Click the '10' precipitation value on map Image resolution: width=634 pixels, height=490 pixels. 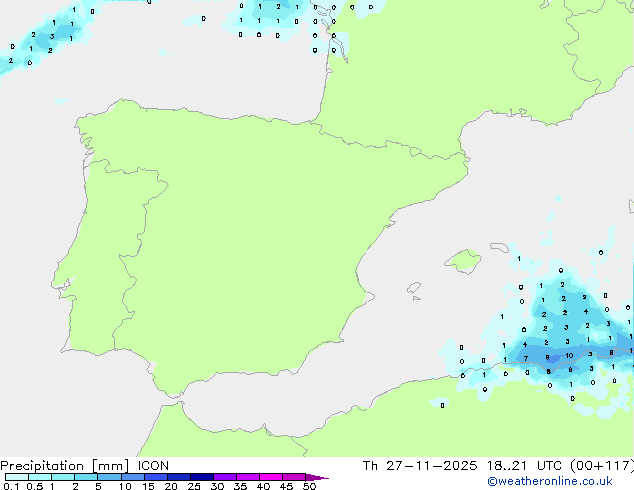pos(569,356)
